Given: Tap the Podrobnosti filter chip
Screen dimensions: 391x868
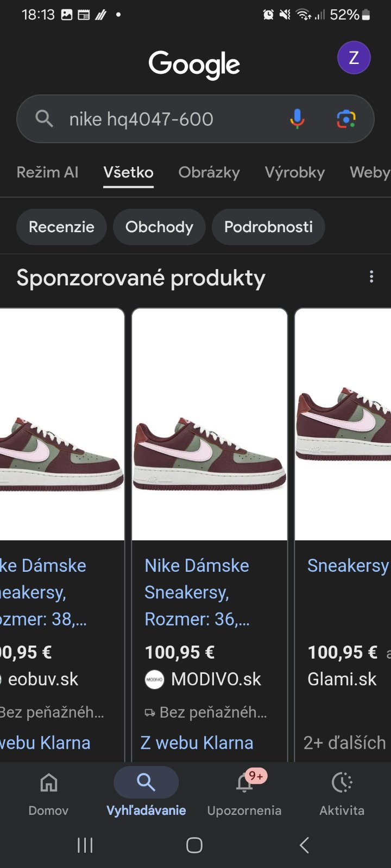Looking at the screenshot, I should tap(268, 227).
